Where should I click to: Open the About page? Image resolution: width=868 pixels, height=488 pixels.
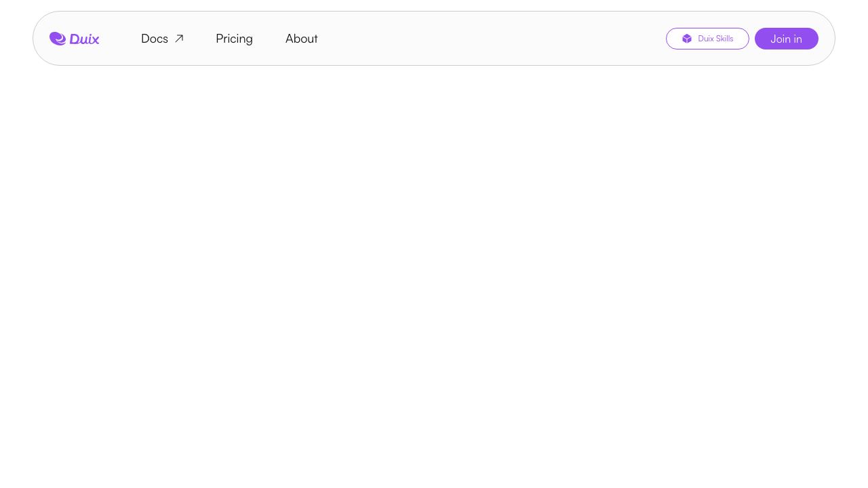click(301, 39)
